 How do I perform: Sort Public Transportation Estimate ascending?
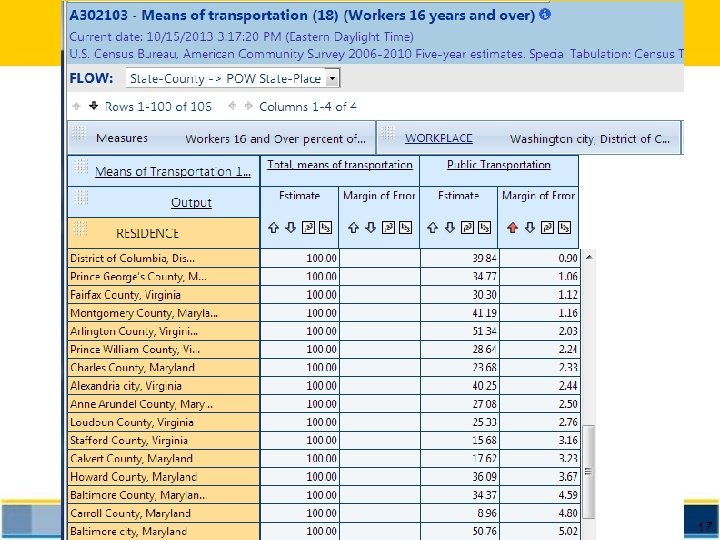point(432,228)
